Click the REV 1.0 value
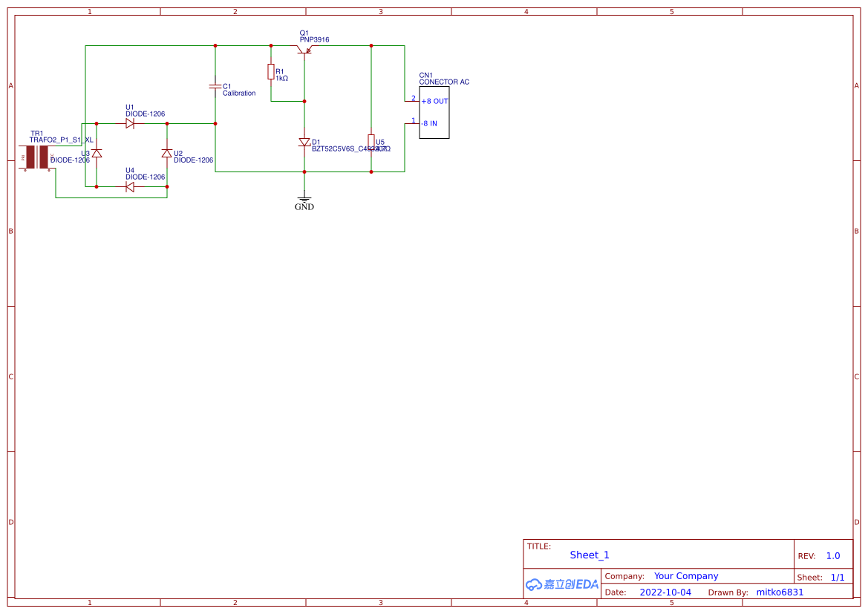Screen dimensions: 868x614 833,556
